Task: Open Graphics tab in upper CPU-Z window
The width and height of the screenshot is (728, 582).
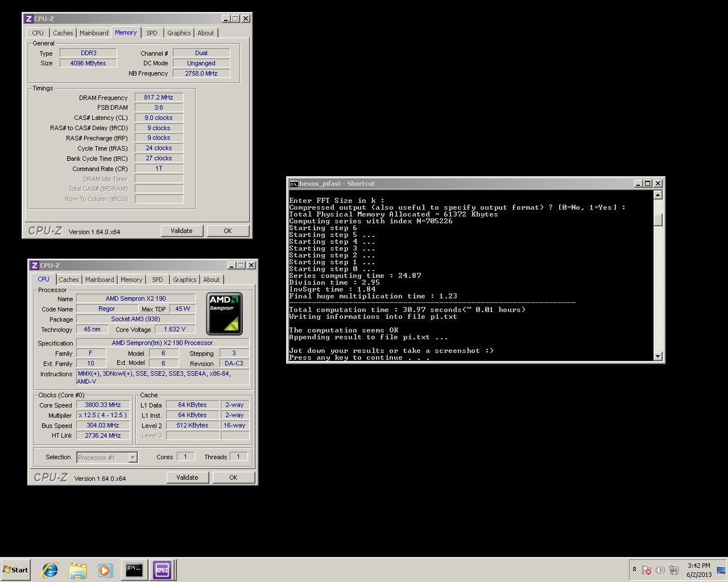Action: (x=179, y=33)
